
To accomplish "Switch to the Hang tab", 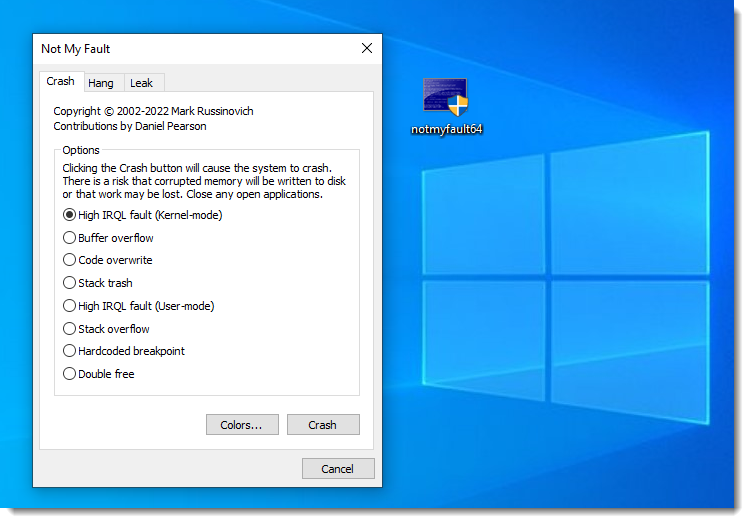I will pyautogui.click(x=100, y=83).
